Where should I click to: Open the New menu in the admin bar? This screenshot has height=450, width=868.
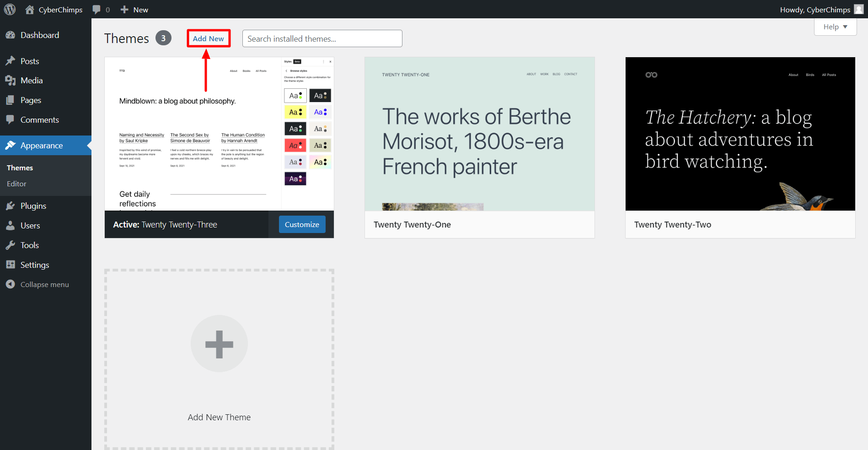click(x=134, y=9)
